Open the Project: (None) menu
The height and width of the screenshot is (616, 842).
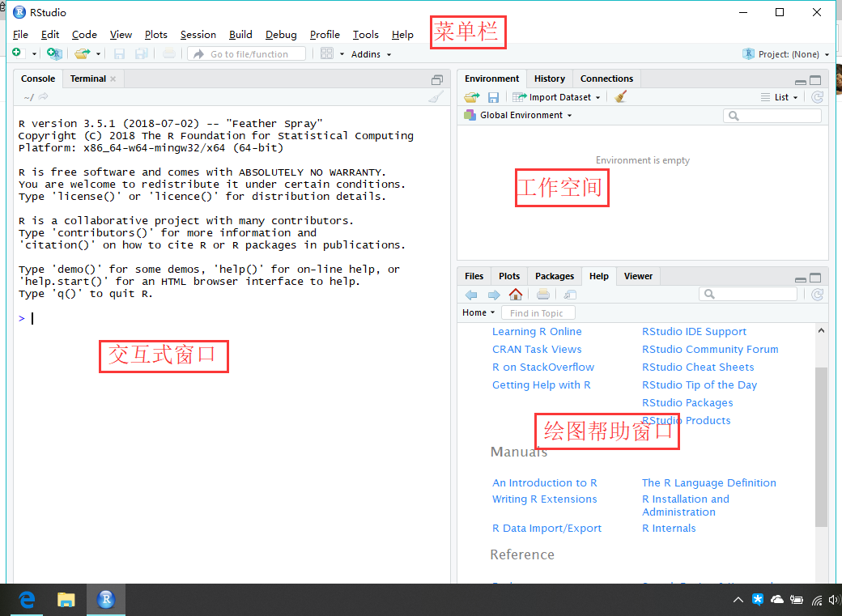(x=785, y=53)
